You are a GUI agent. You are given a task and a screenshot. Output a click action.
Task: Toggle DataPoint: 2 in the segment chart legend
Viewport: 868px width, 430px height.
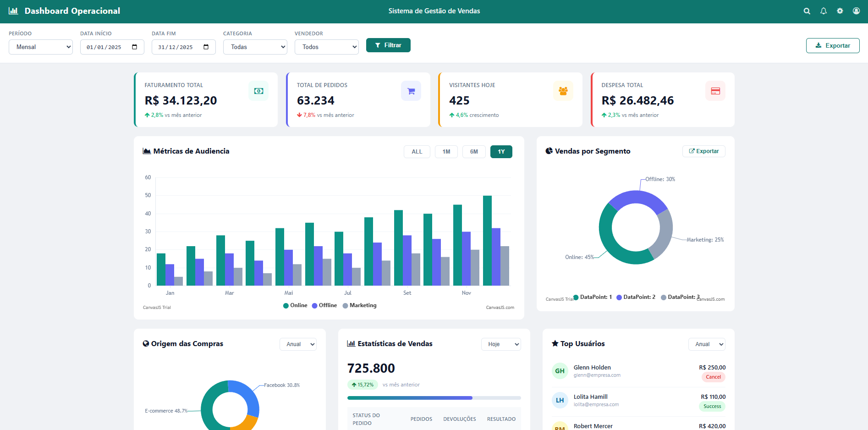coord(636,297)
